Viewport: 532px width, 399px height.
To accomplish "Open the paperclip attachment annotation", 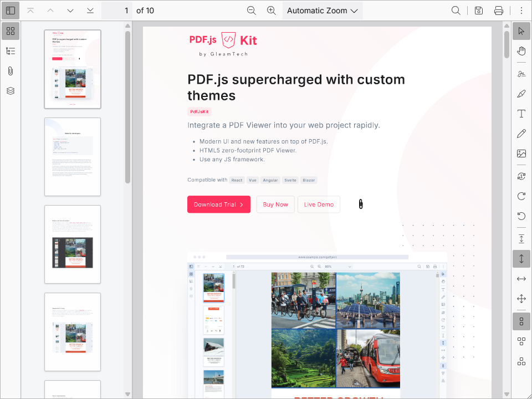I will point(361,204).
